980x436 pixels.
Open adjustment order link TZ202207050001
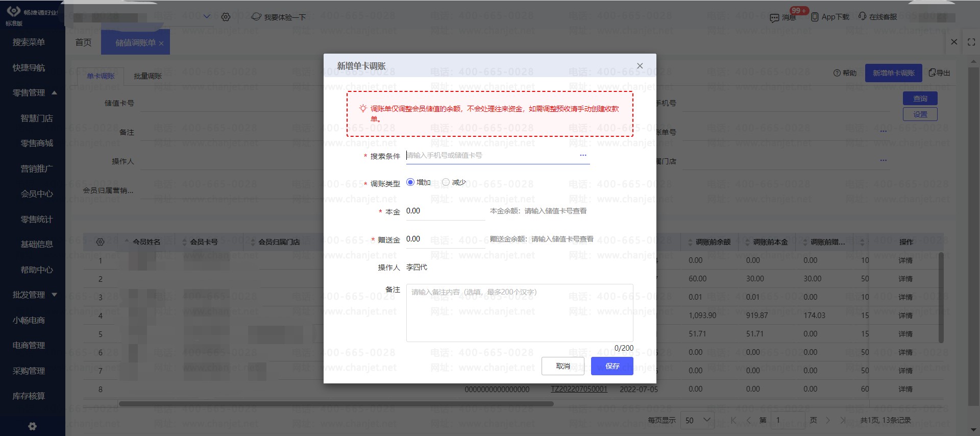click(x=579, y=389)
